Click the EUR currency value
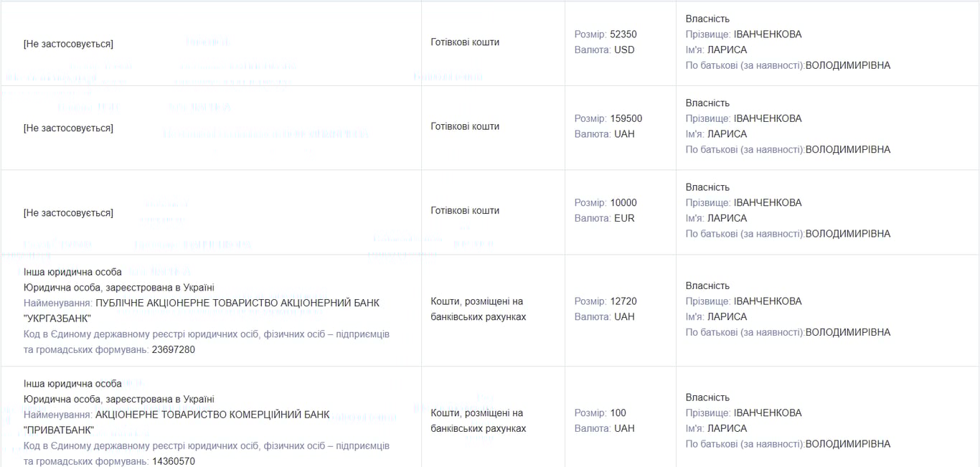 624,218
